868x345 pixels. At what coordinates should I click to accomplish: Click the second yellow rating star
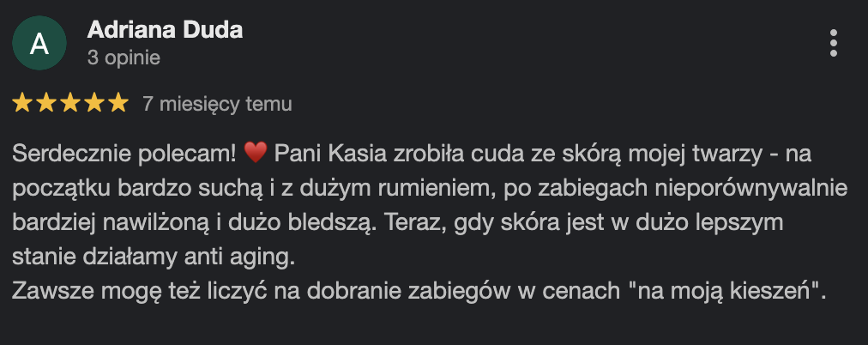(46, 104)
